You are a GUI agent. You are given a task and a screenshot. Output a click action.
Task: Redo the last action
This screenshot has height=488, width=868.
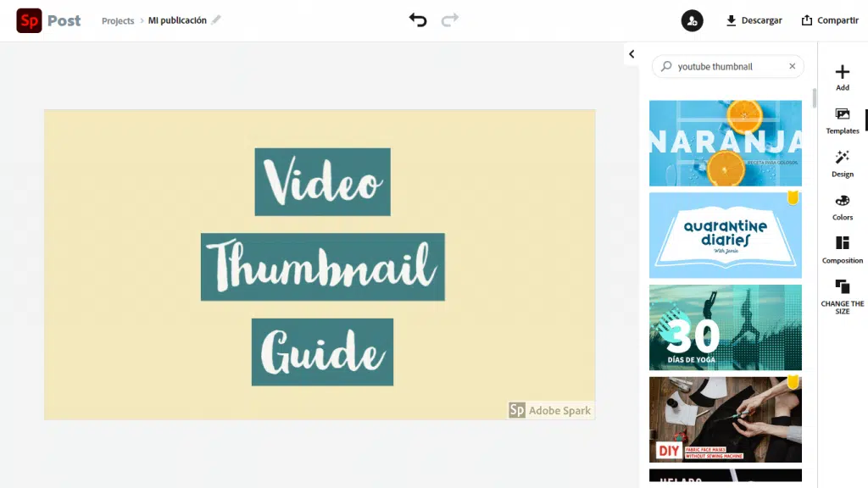(449, 19)
